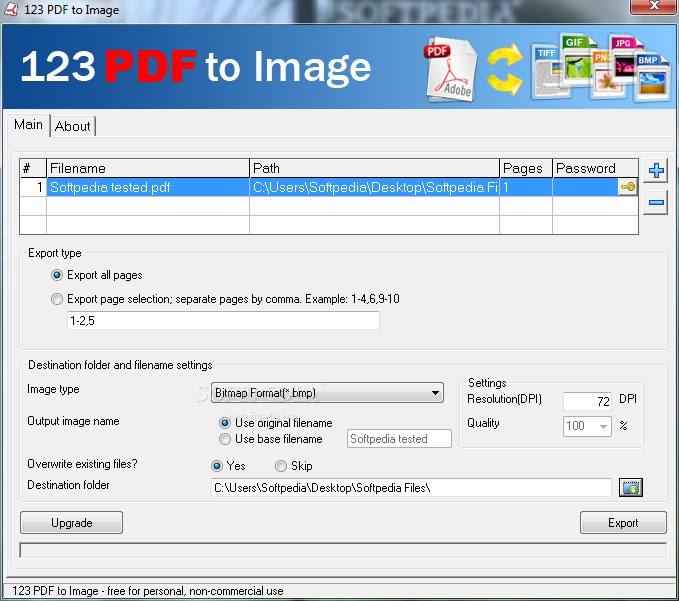Click the yellow conversion arrows in the banner

click(x=505, y=69)
